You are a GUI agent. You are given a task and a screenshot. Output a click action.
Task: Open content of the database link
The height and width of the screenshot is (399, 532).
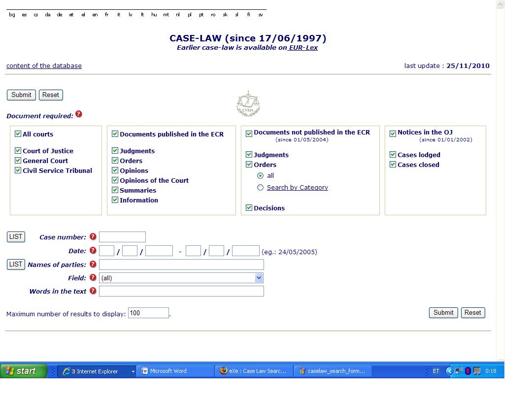tap(44, 66)
